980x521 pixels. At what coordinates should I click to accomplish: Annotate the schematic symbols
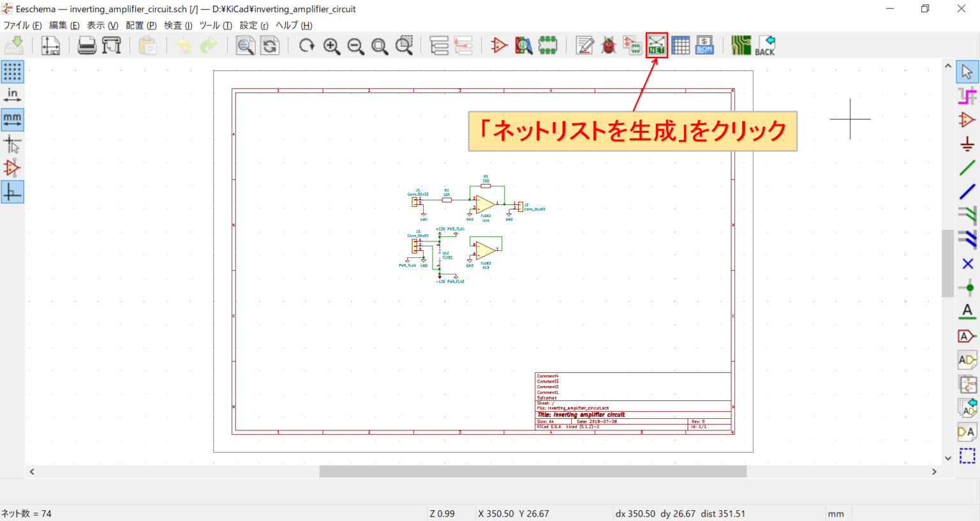click(585, 45)
